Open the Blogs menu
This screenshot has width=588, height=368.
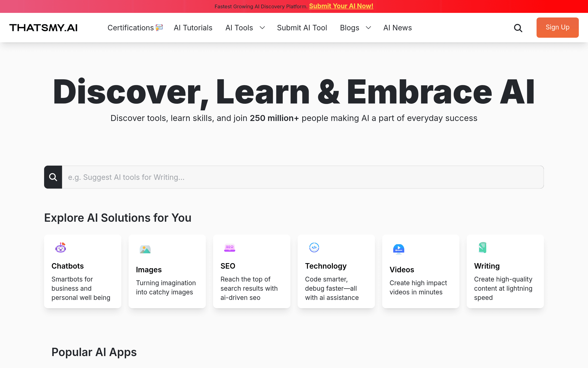click(349, 28)
